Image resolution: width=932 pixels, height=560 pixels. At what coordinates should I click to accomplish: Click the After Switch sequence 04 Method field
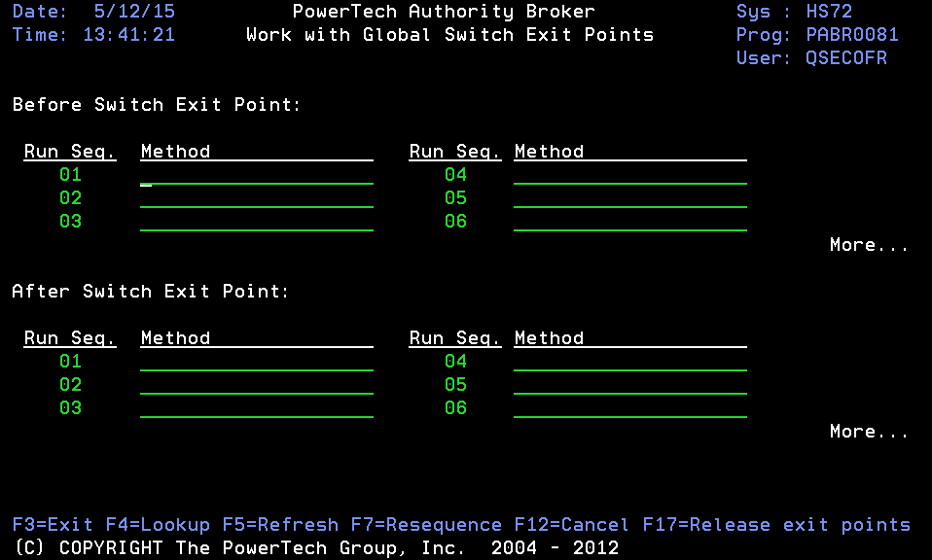(630, 361)
